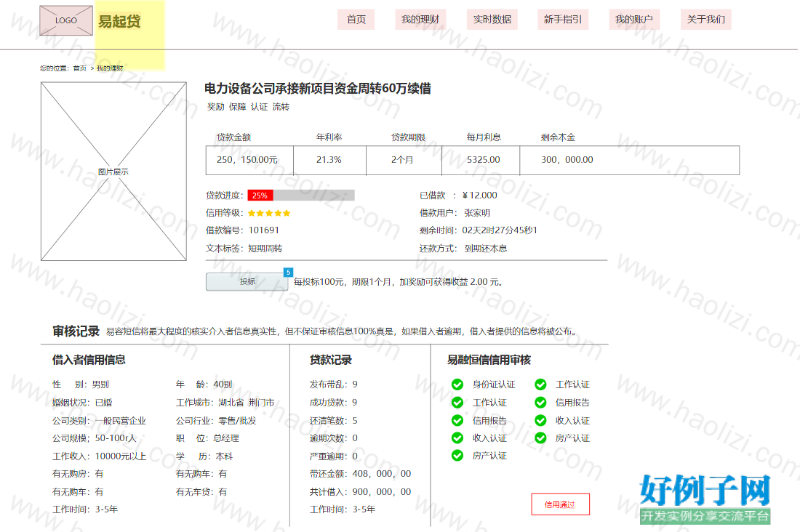Screen dimensions: 800x532
Task: Click the five-star 信用等级 rating
Action: click(269, 213)
